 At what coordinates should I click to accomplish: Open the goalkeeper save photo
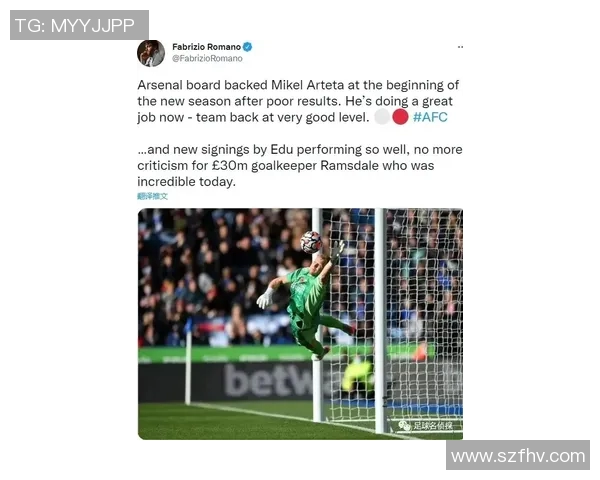300,324
